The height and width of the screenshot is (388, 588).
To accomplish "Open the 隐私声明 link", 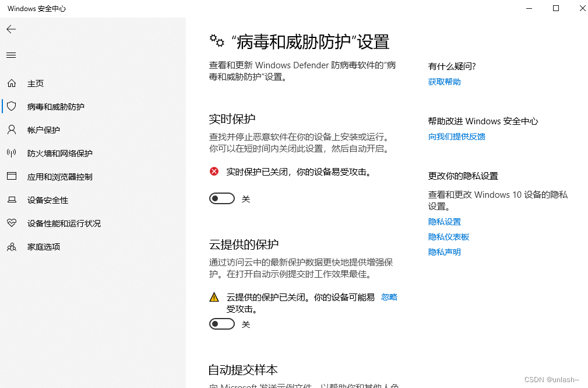I will point(445,251).
